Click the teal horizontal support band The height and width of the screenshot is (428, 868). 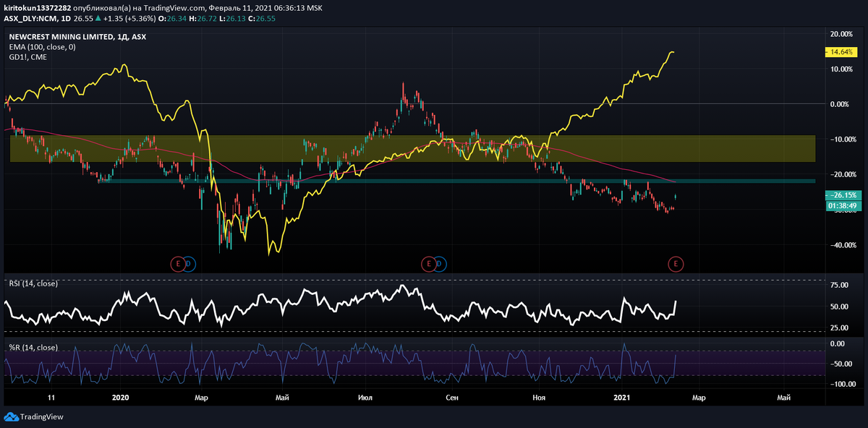pos(457,181)
